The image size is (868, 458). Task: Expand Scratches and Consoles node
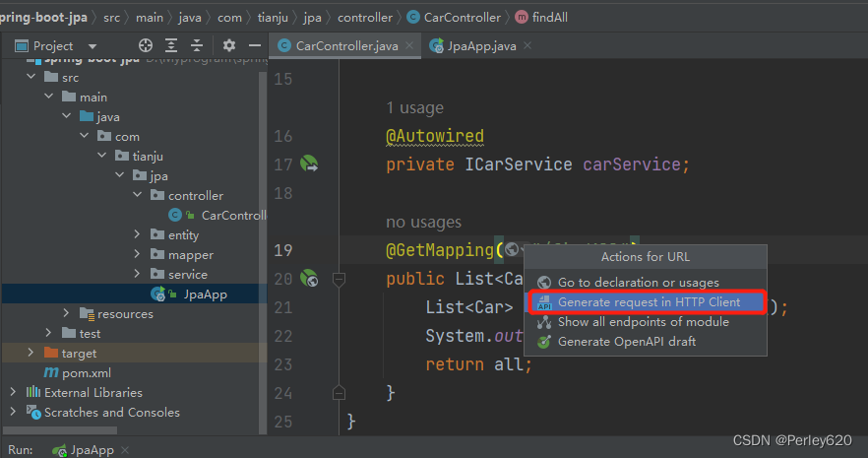[14, 412]
